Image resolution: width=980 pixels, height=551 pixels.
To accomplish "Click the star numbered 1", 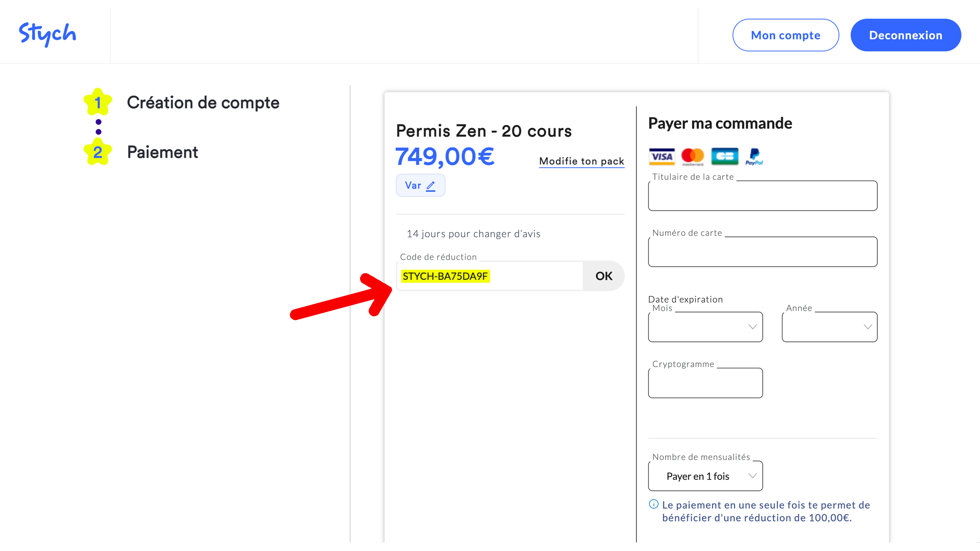I will coord(98,102).
